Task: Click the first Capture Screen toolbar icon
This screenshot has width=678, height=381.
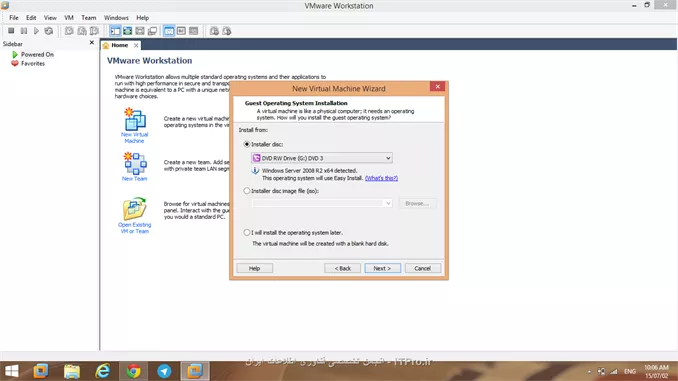Action: tap(214, 31)
